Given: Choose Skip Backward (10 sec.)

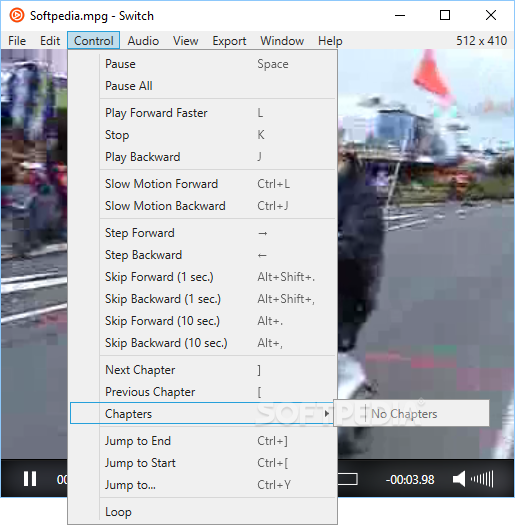Looking at the screenshot, I should [x=203, y=343].
